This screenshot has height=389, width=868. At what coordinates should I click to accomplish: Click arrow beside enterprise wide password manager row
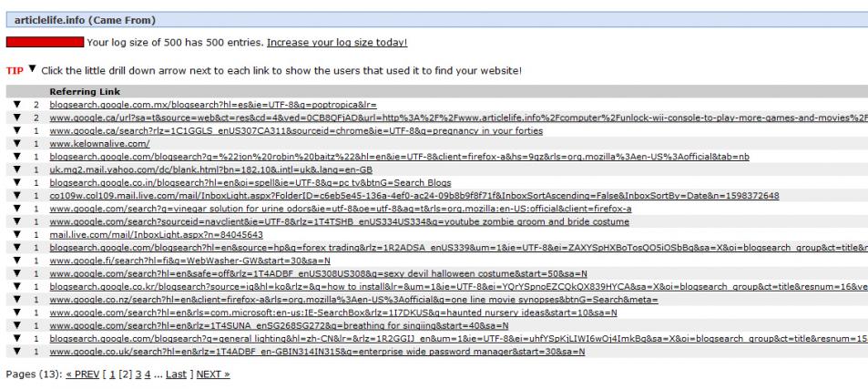(x=16, y=351)
